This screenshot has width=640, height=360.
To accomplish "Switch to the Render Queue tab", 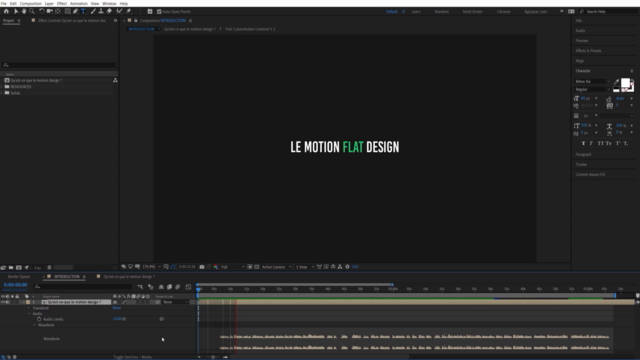I will click(19, 277).
